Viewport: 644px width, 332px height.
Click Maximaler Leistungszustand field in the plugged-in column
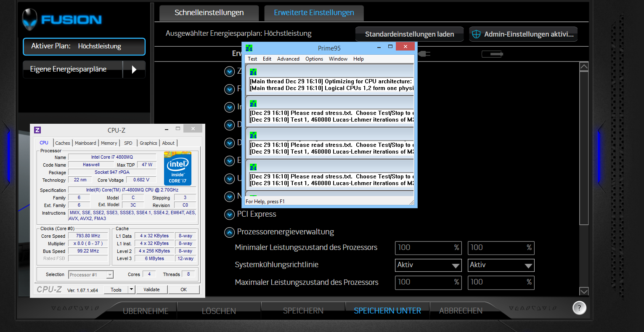pyautogui.click(x=428, y=282)
